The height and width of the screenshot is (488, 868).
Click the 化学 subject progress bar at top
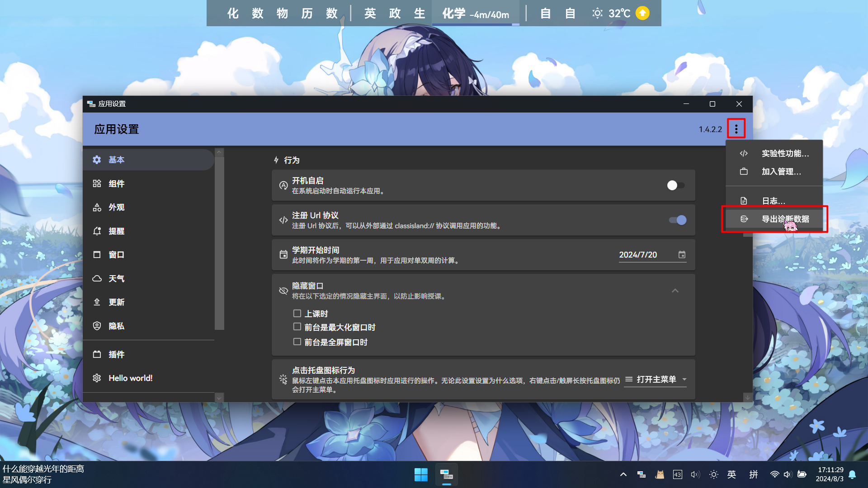[475, 13]
